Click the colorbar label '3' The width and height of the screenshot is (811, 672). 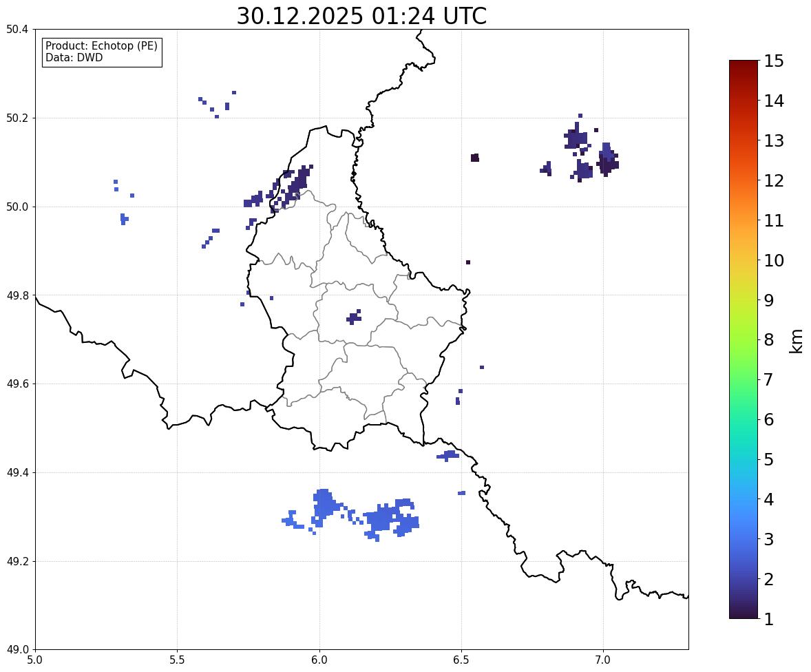(x=769, y=539)
